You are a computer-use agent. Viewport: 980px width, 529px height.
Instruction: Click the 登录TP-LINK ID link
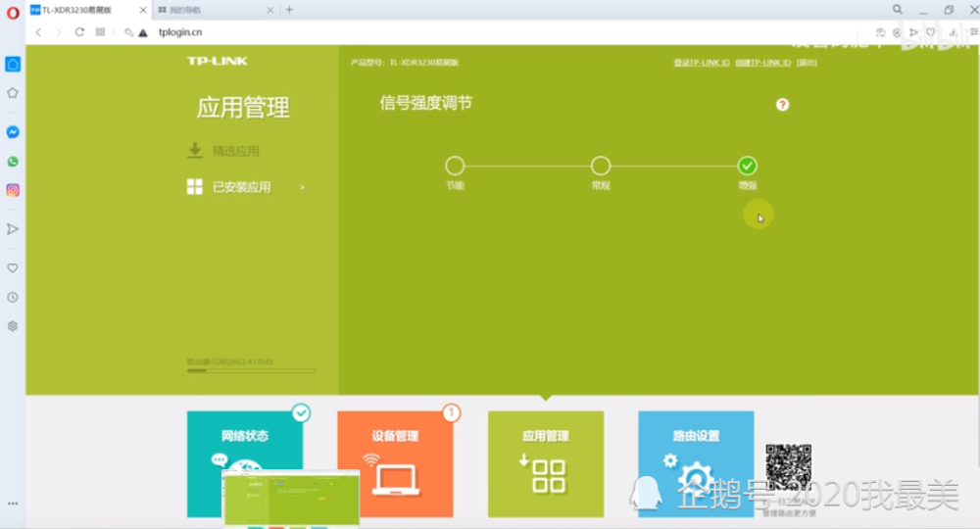(701, 63)
